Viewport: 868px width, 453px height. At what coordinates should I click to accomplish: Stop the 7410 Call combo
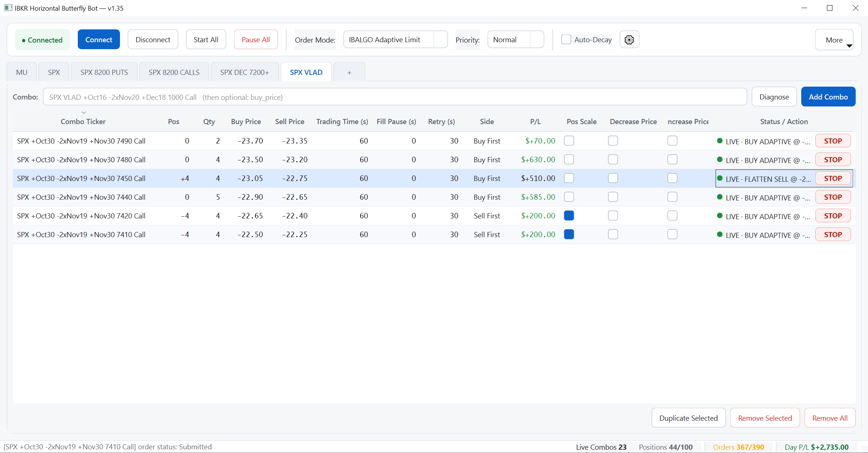point(833,235)
